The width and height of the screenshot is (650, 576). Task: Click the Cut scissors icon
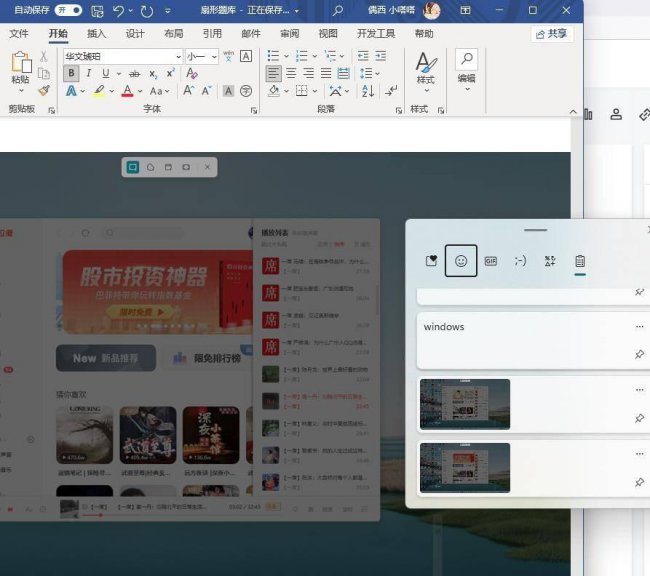pos(44,56)
